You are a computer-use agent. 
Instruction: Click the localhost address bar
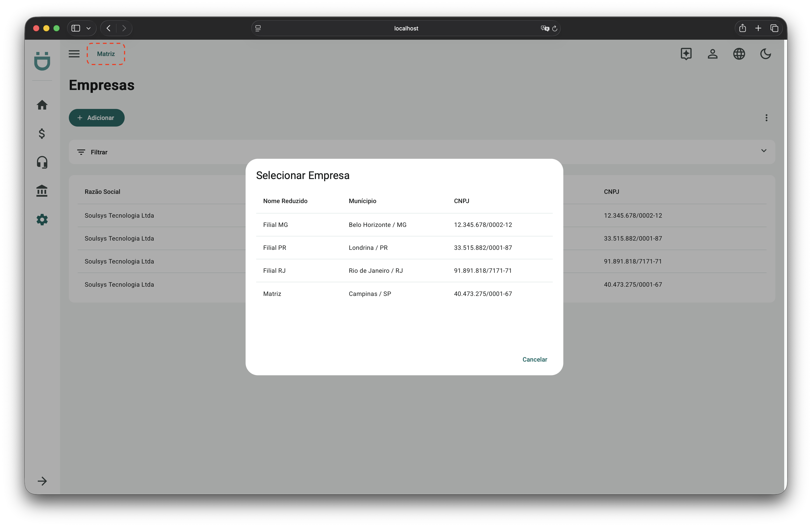coord(406,28)
